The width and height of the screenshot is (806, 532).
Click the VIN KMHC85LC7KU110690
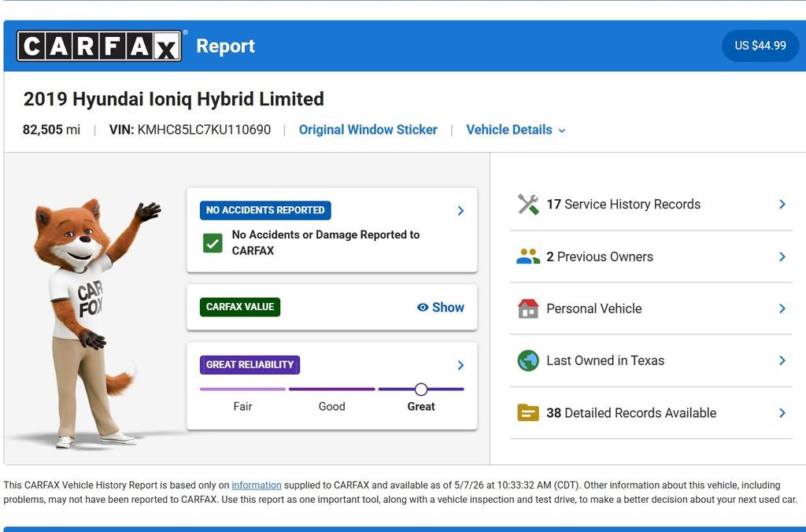coord(190,130)
